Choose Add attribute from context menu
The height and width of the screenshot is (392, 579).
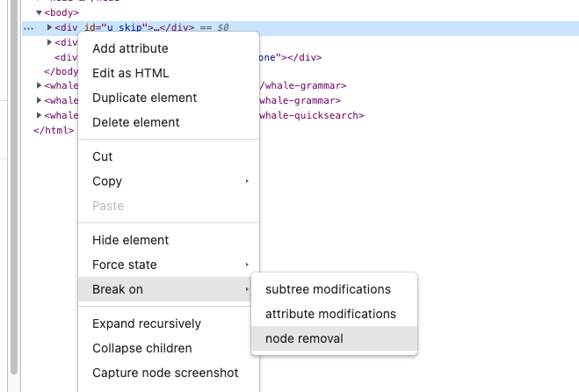tap(130, 48)
